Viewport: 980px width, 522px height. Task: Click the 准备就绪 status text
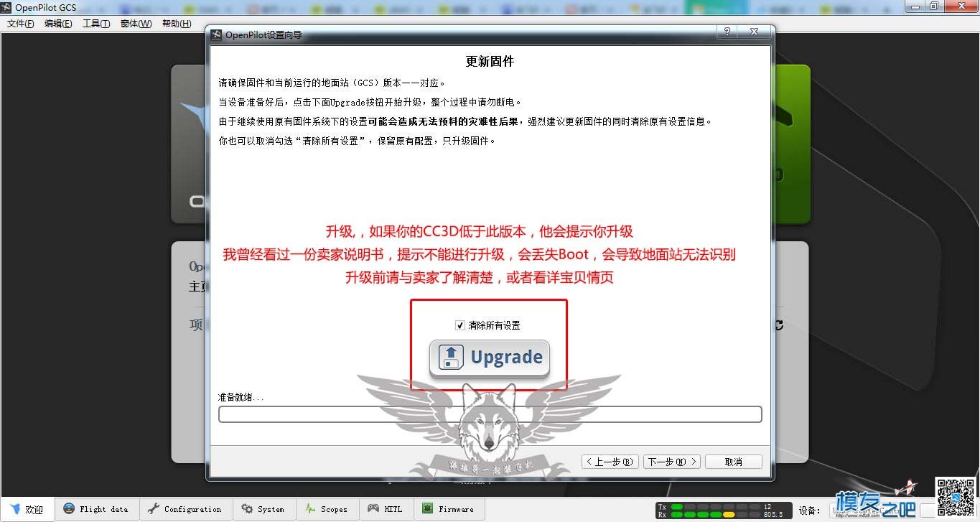coord(241,397)
